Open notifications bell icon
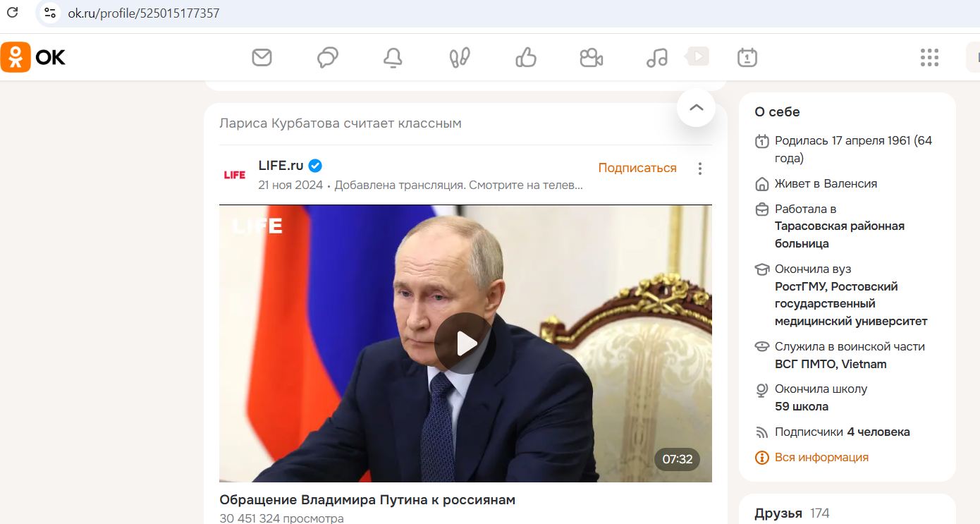This screenshot has height=524, width=980. (393, 57)
